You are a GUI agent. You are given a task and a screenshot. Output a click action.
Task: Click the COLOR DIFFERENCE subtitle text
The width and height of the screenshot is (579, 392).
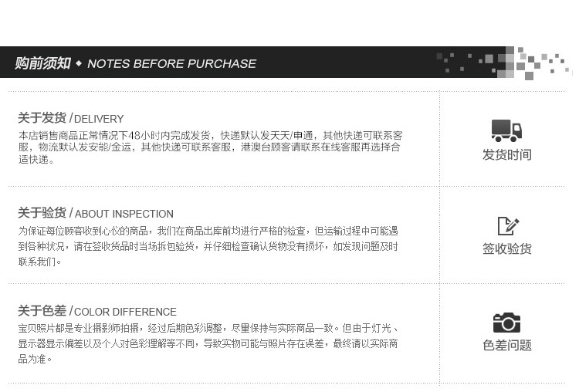(125, 312)
